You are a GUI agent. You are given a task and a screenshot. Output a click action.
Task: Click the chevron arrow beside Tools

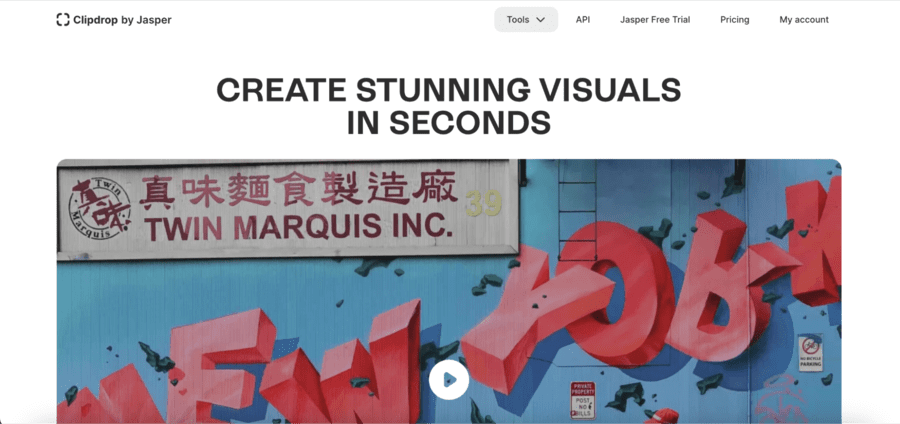(x=541, y=19)
